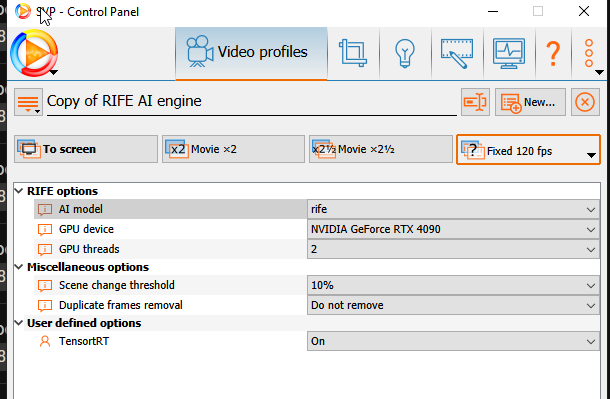This screenshot has height=399, width=610.
Task: Choose the Movie ×2 frame rate mode
Action: click(233, 149)
